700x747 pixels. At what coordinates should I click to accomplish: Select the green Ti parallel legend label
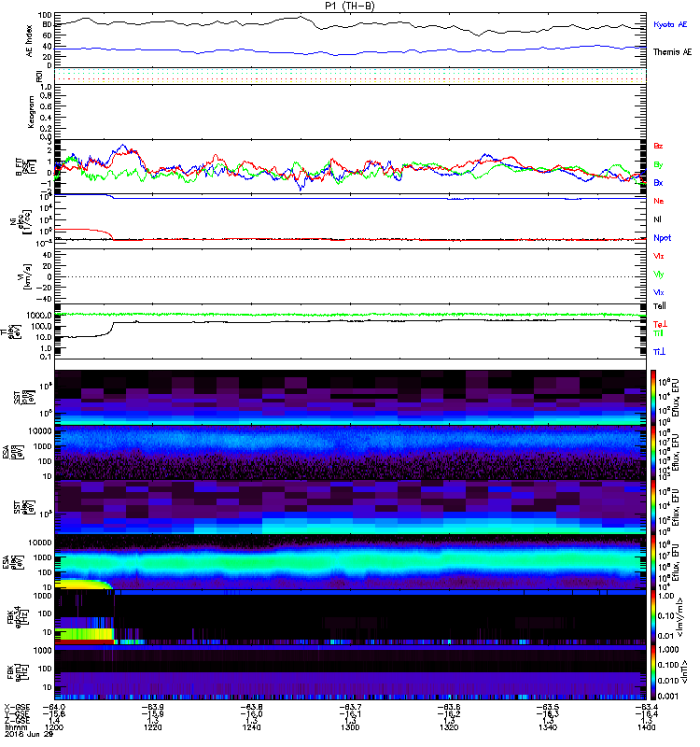click(x=658, y=333)
